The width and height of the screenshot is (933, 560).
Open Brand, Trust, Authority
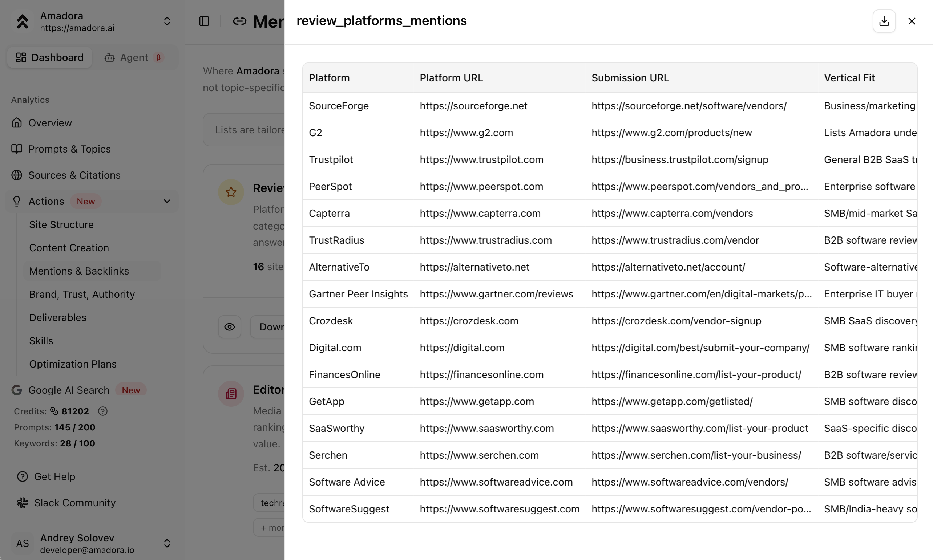(x=82, y=294)
